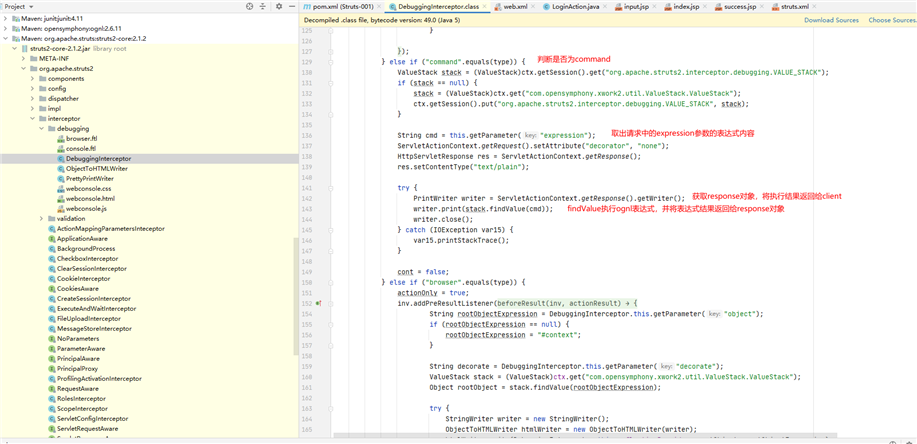The image size is (917, 444).
Task: Select ServletConfigInterceptor in tree
Action: [x=92, y=419]
